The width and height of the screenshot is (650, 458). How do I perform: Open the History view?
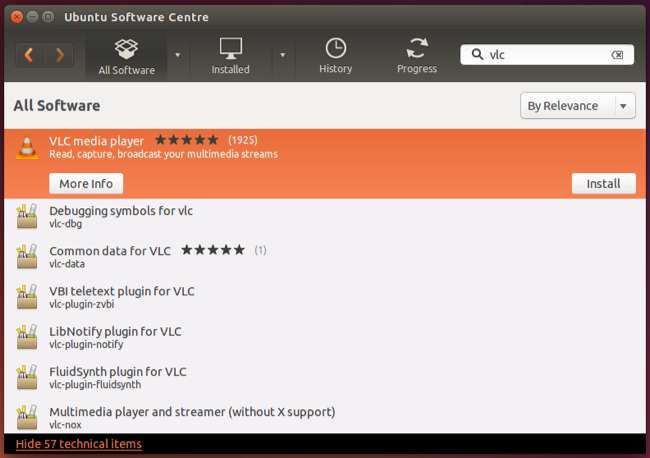tap(335, 57)
